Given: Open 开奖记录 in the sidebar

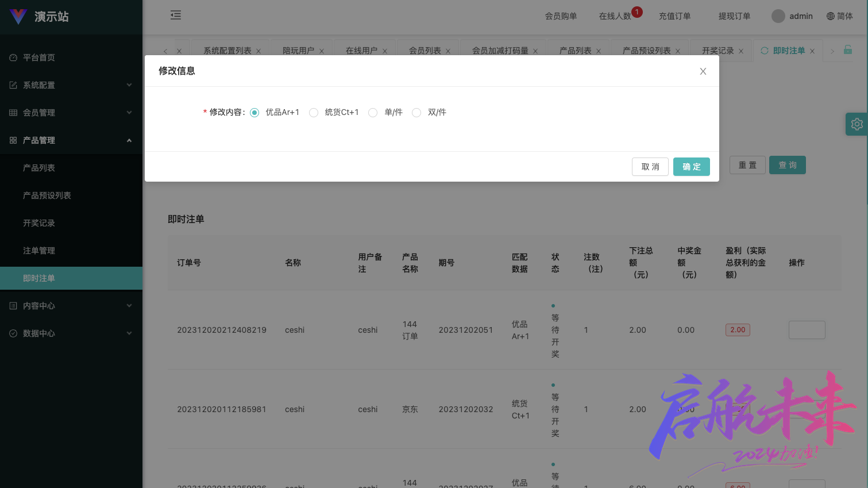Looking at the screenshot, I should click(x=71, y=223).
